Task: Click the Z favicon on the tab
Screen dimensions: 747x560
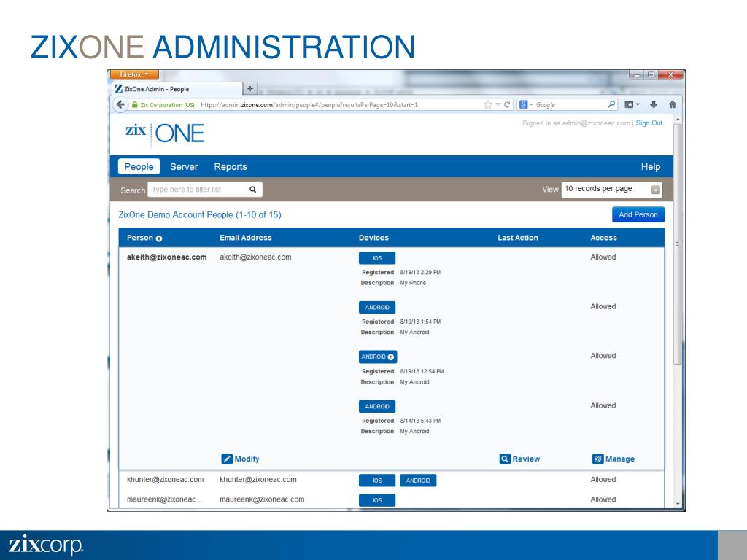Action: [x=119, y=88]
